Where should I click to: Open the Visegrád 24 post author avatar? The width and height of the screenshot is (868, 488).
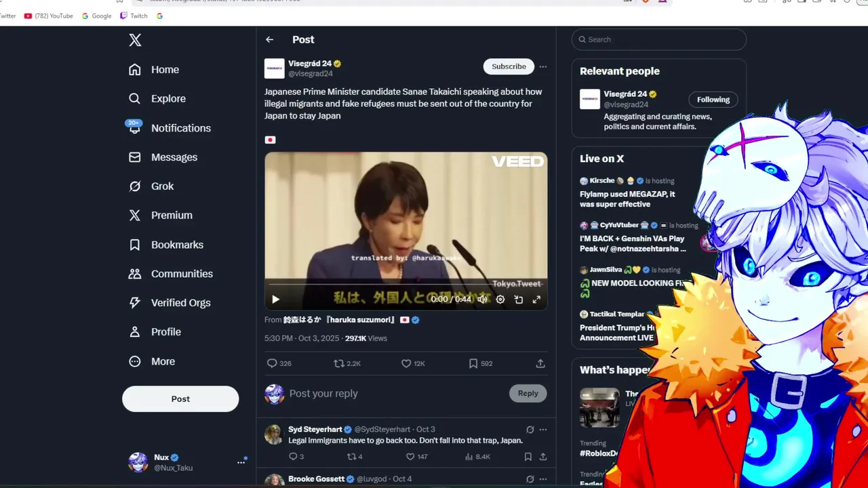[x=275, y=68]
